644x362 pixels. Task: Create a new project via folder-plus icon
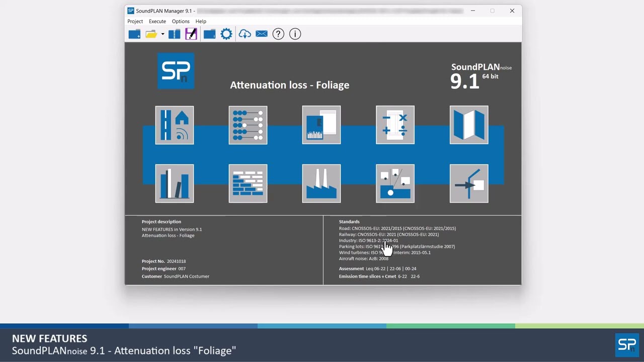pos(134,34)
